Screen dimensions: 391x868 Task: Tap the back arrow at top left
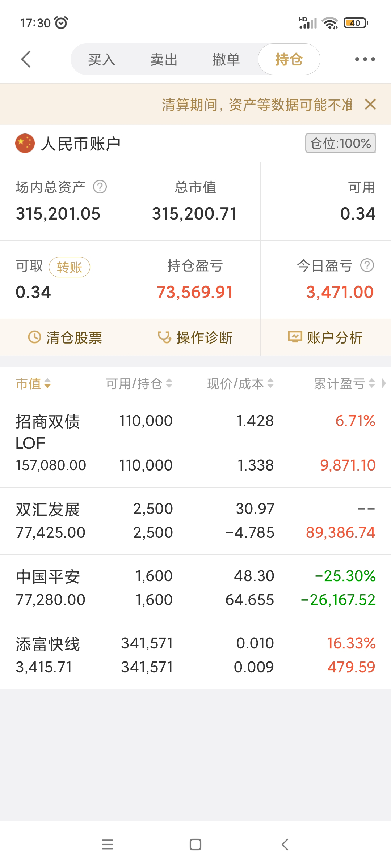pyautogui.click(x=26, y=59)
